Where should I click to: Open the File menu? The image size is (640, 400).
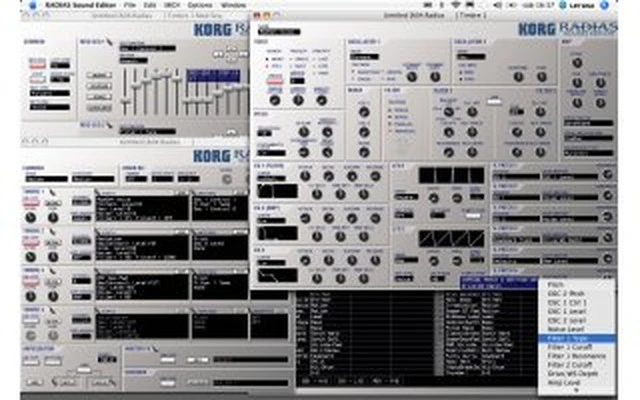130,5
